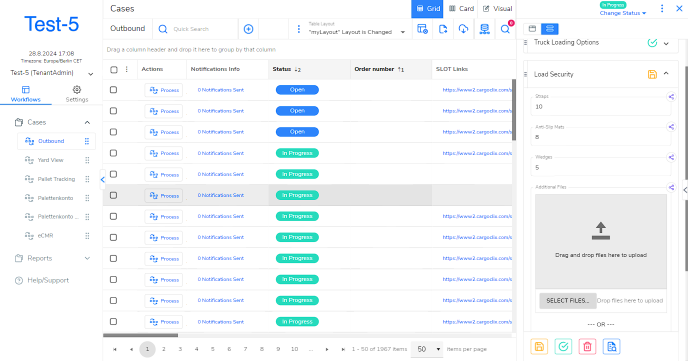
Task: Go to page 2 in pagination
Action: point(164,349)
